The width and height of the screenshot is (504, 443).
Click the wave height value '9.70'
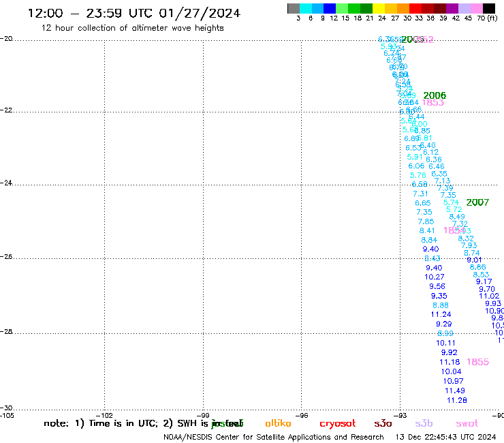click(487, 289)
